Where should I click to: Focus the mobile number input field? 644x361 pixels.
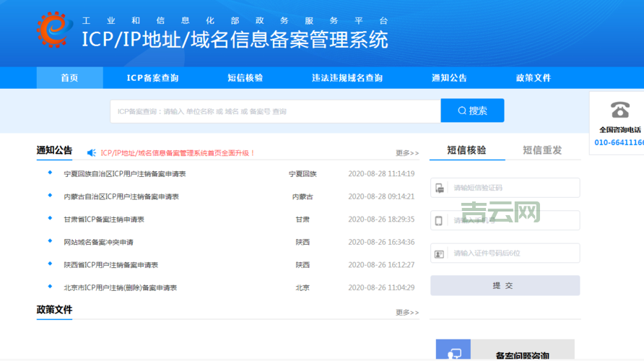[x=505, y=220]
